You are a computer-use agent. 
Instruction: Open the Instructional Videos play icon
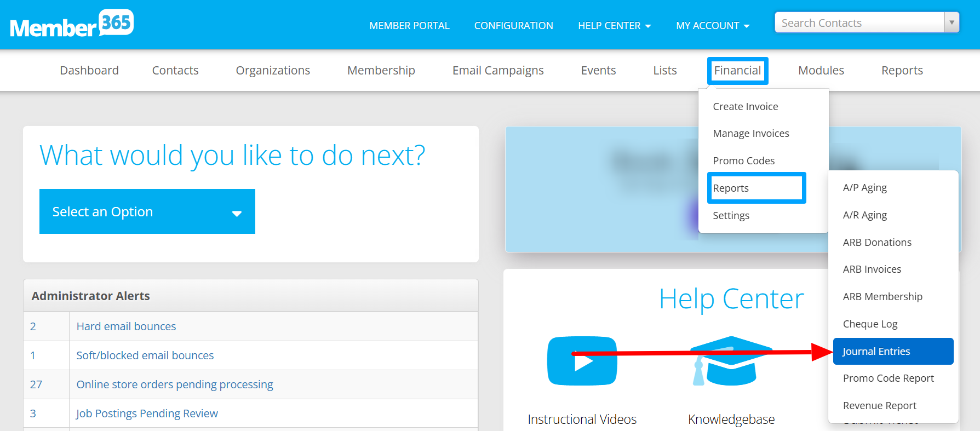[582, 361]
